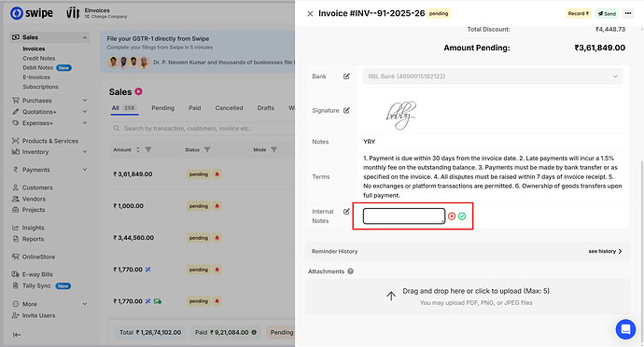Open the RBL Bank dropdown

(493, 76)
